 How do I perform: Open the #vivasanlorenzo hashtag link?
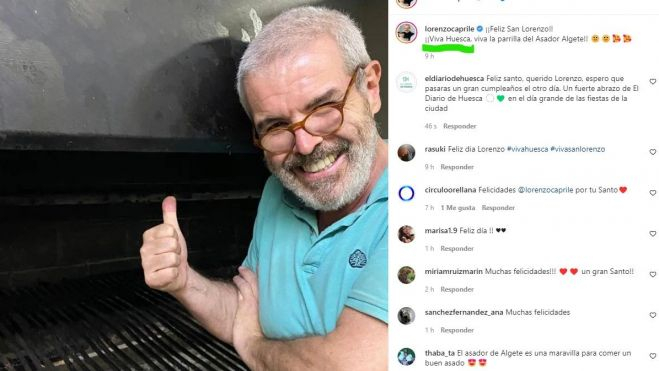(x=577, y=149)
